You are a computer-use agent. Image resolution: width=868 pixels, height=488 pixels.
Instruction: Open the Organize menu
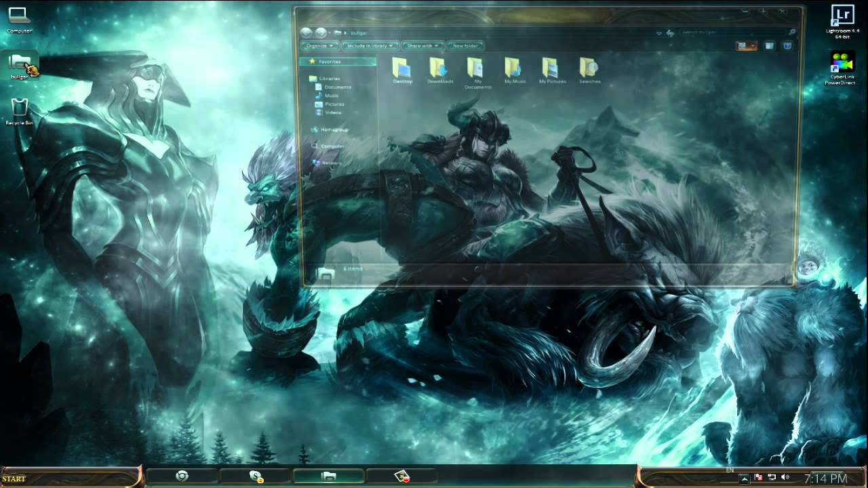319,45
